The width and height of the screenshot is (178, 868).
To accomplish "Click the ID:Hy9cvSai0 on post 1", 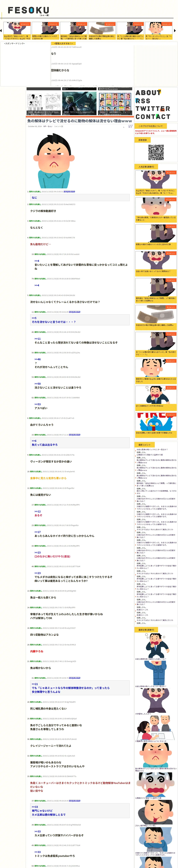I will click(69, 191).
